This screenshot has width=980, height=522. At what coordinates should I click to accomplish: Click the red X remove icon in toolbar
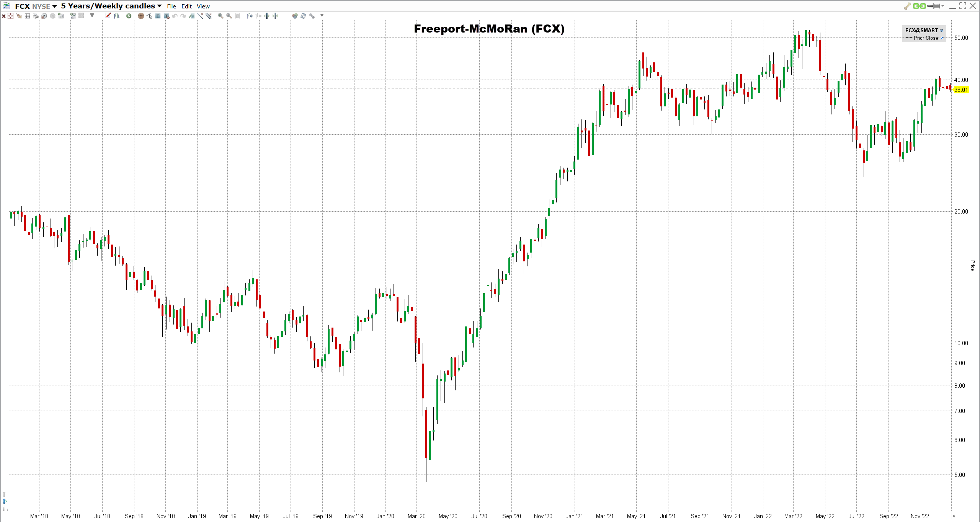coord(4,16)
